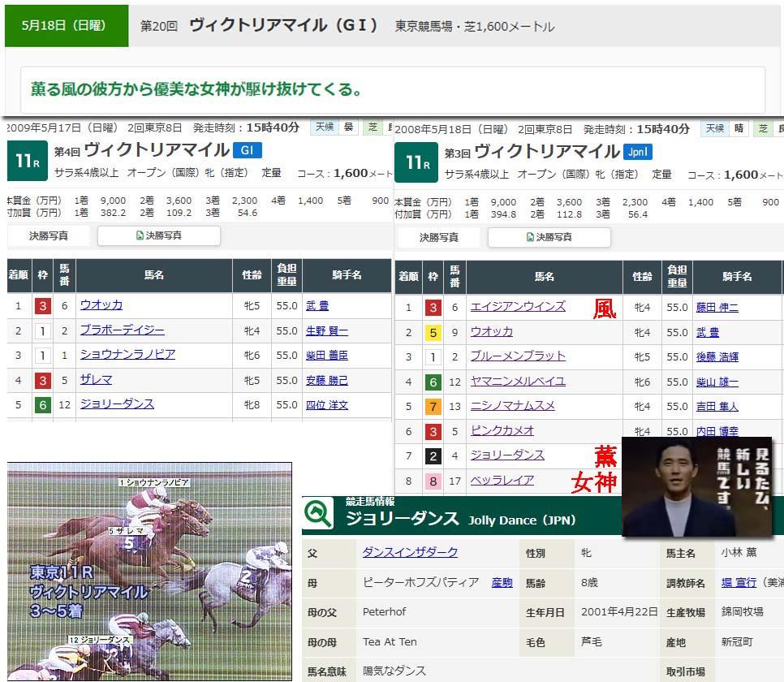Click the blue GI grade badge
784x682 pixels.
(247, 150)
